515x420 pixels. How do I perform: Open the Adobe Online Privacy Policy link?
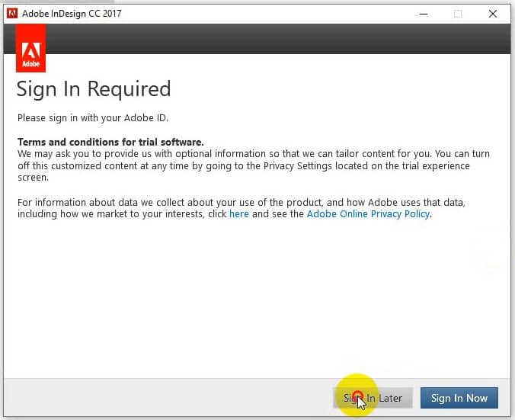coord(368,214)
